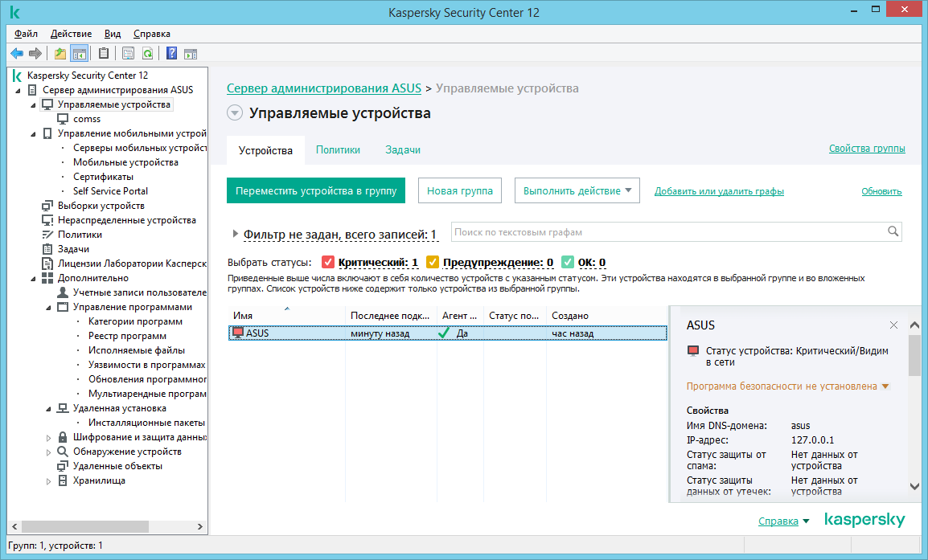The height and width of the screenshot is (560, 928).
Task: Go back with the blue arrow
Action: pos(17,54)
